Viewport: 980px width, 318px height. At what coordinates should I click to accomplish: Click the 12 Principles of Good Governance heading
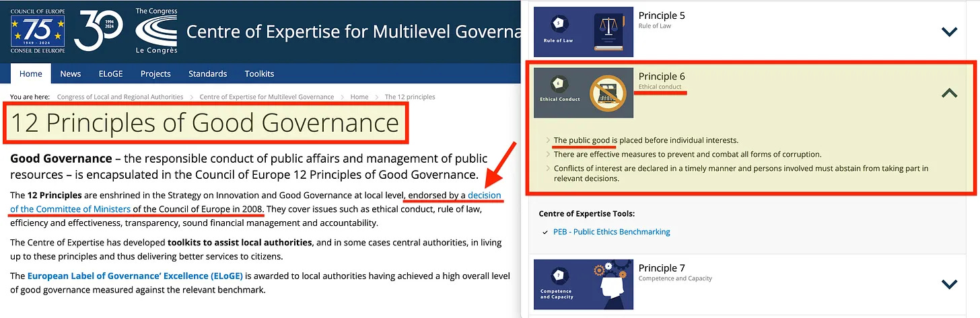click(205, 123)
